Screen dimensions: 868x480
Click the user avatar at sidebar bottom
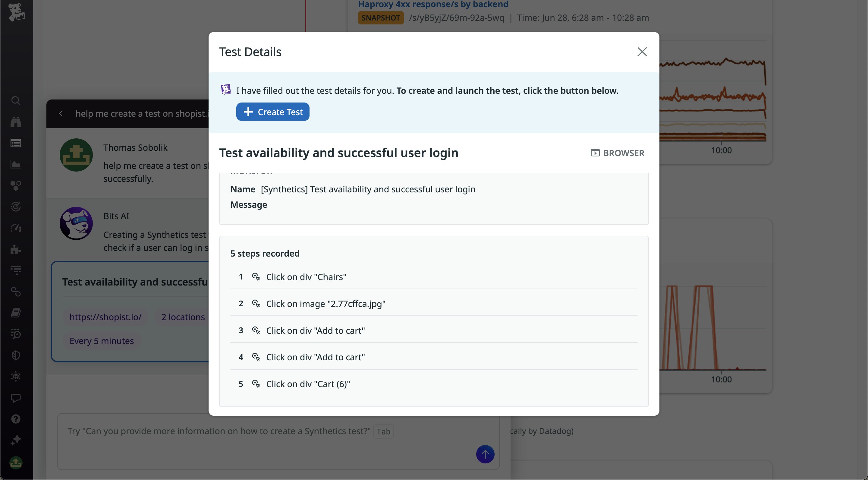(x=16, y=463)
